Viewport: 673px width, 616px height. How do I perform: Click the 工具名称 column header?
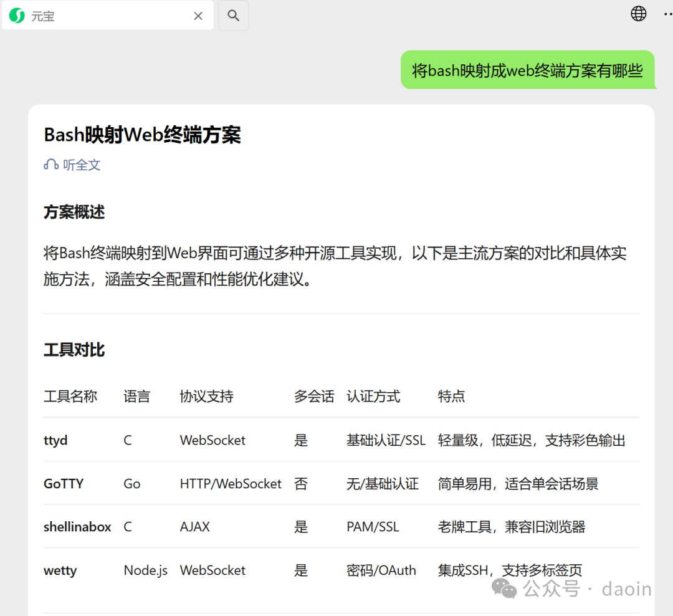point(70,396)
